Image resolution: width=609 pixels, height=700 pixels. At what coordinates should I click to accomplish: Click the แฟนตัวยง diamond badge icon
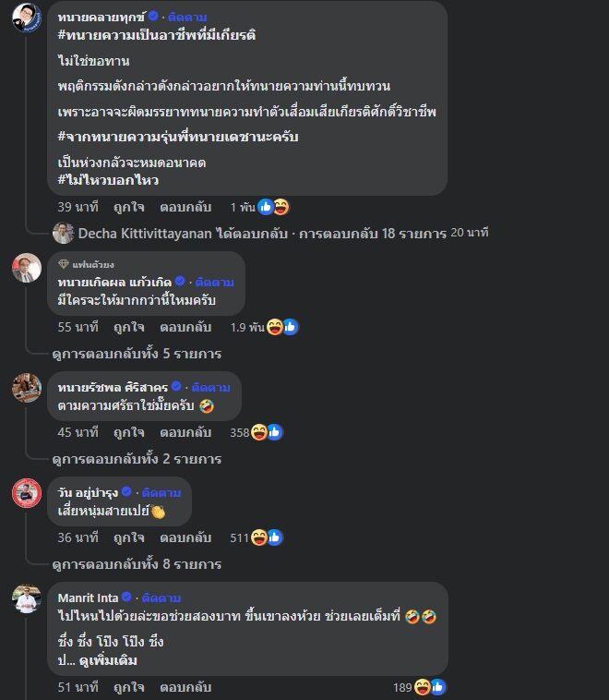point(64,264)
